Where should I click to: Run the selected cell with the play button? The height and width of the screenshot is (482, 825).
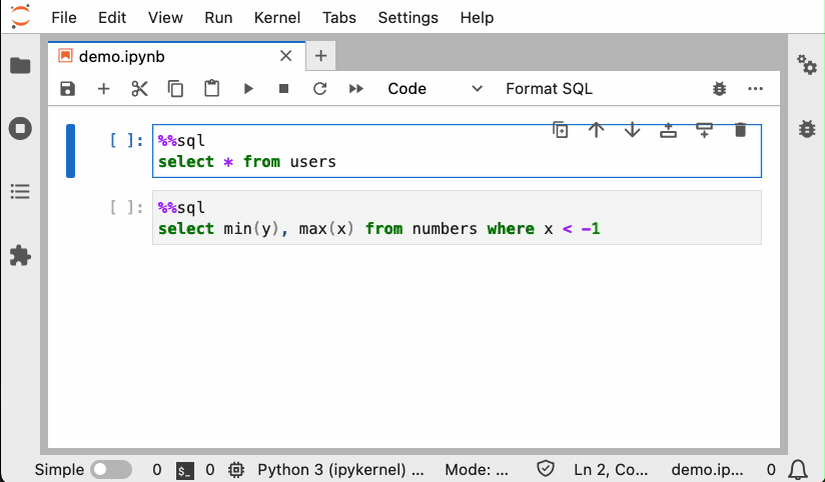[248, 89]
